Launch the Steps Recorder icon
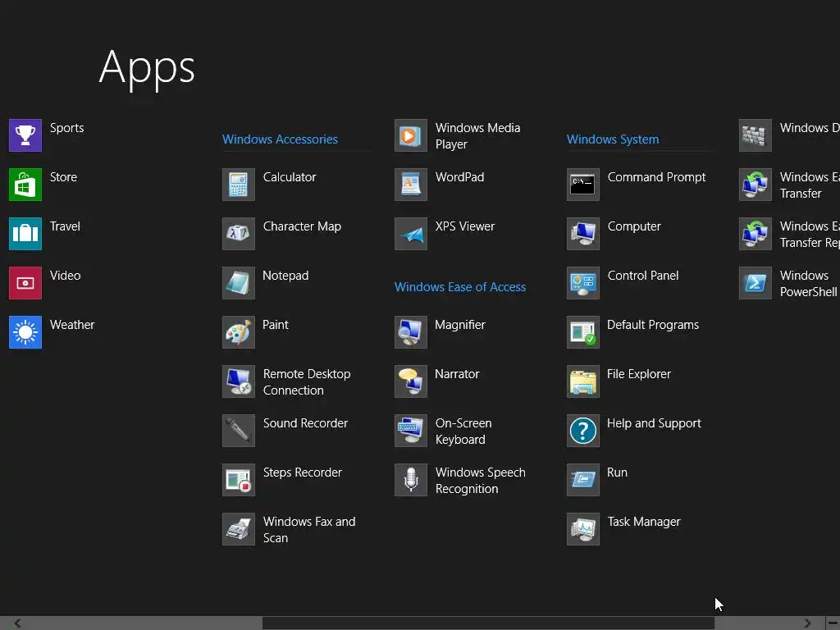The height and width of the screenshot is (630, 840). (239, 480)
